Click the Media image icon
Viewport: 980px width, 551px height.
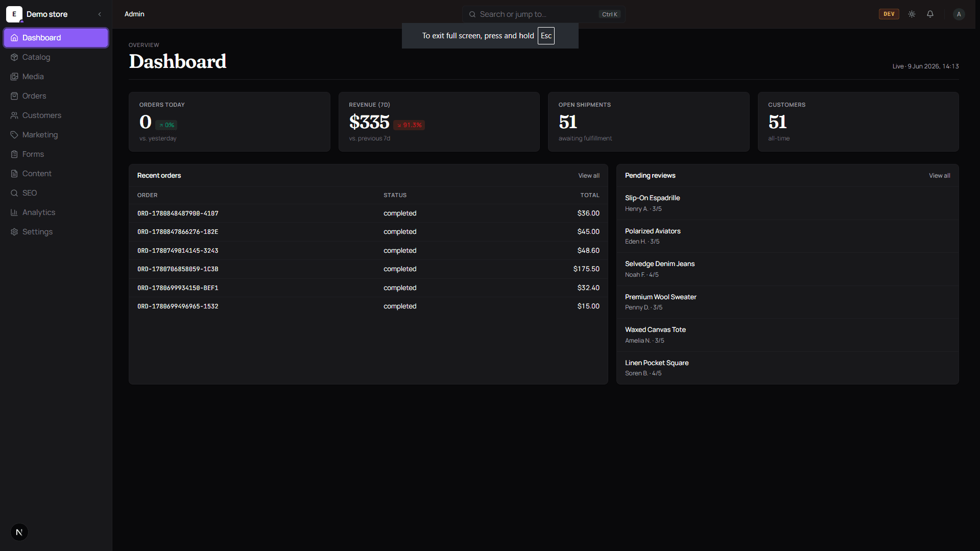[14, 77]
